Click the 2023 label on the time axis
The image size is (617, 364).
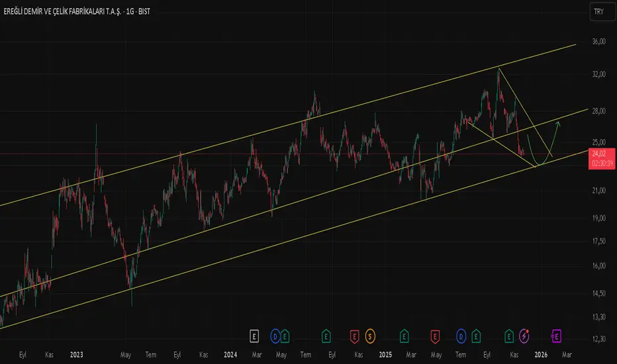pyautogui.click(x=77, y=355)
